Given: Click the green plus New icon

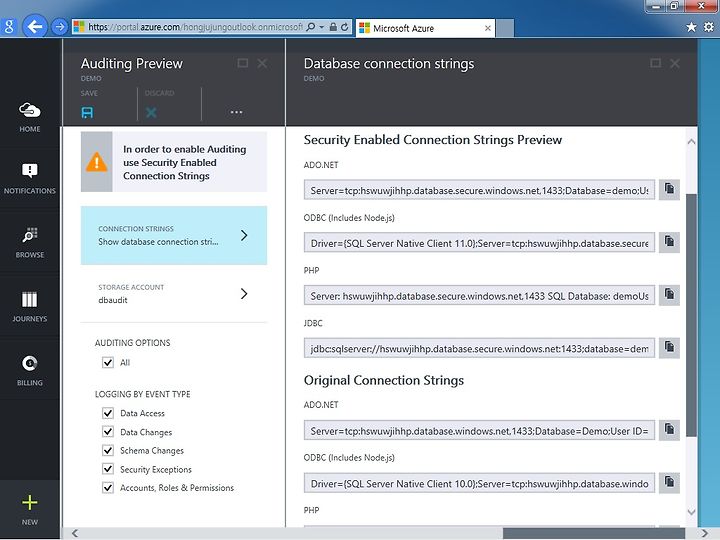Looking at the screenshot, I should (x=29, y=503).
